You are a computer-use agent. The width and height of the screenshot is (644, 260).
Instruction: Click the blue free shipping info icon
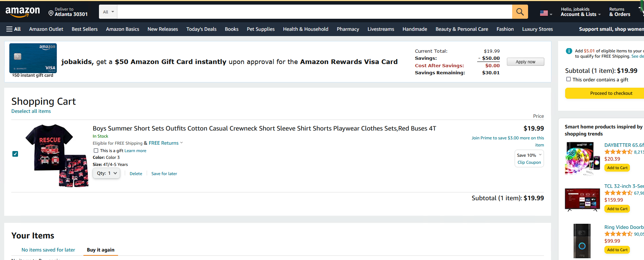pyautogui.click(x=569, y=51)
